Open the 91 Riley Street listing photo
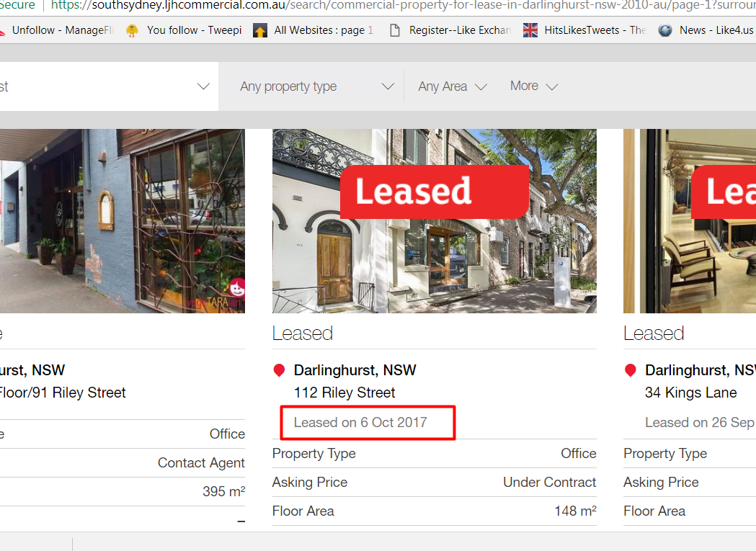Image resolution: width=756 pixels, height=551 pixels. (x=123, y=221)
